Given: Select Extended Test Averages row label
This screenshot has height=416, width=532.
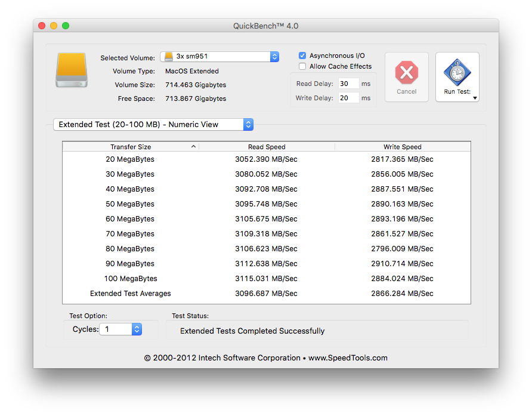Looking at the screenshot, I should click(x=130, y=294).
